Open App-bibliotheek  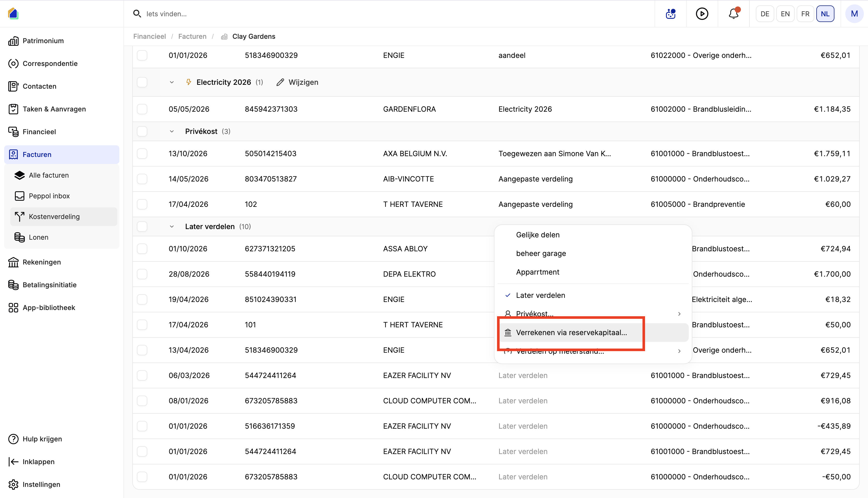pyautogui.click(x=61, y=307)
